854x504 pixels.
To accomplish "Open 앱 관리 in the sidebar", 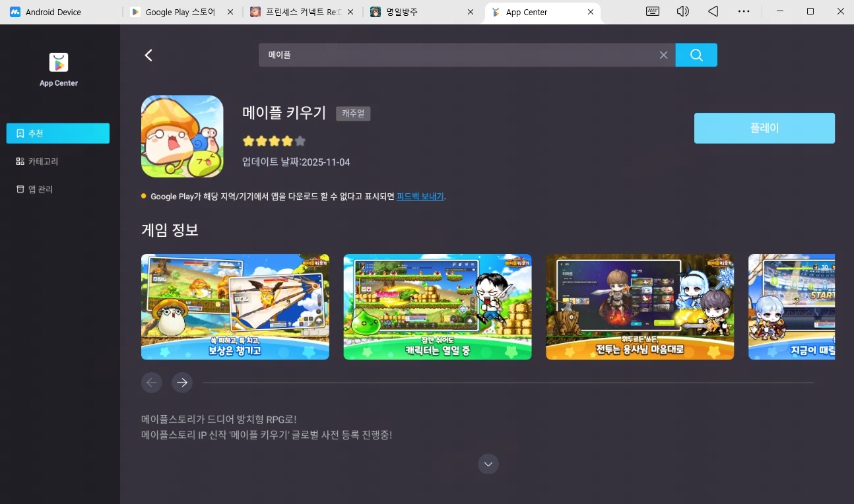I will pos(40,189).
